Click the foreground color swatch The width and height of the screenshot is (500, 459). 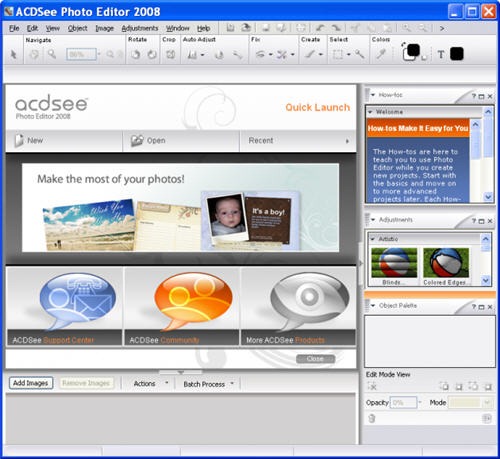coord(414,50)
